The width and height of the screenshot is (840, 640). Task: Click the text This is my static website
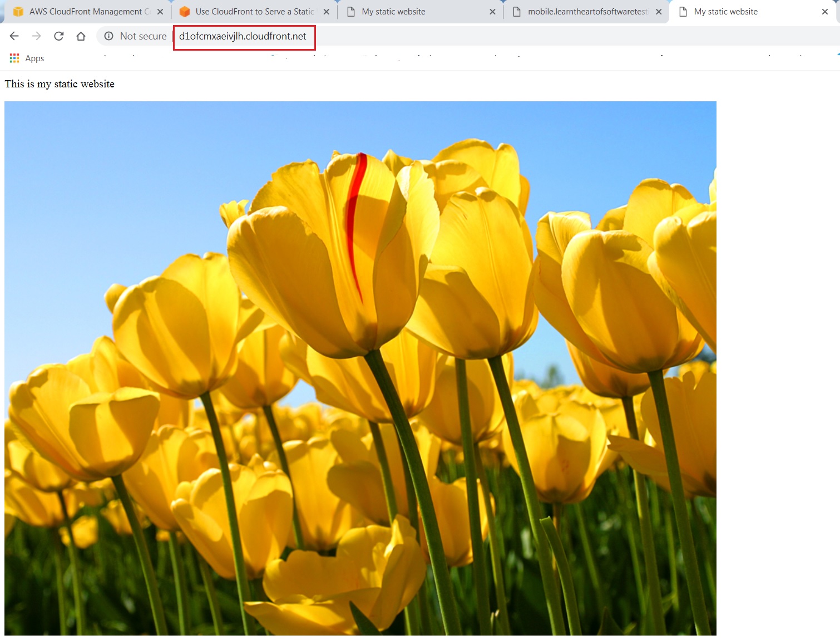tap(60, 84)
